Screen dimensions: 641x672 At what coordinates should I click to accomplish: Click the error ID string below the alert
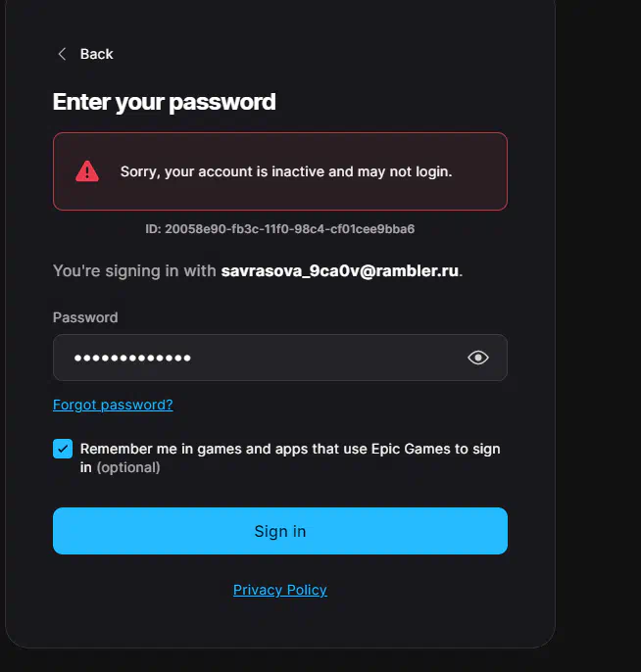pos(279,229)
